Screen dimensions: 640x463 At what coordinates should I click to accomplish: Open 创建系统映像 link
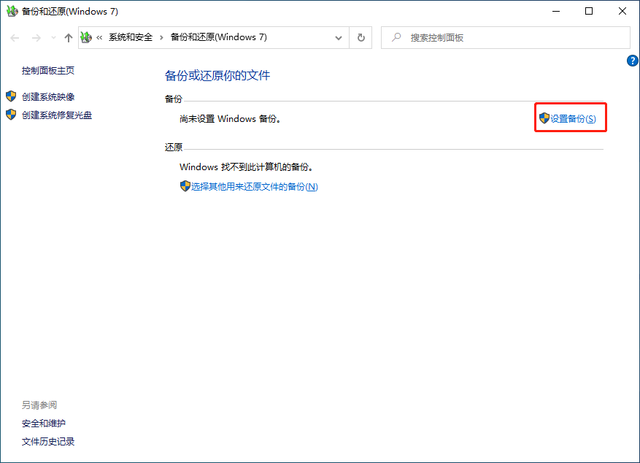[48, 97]
